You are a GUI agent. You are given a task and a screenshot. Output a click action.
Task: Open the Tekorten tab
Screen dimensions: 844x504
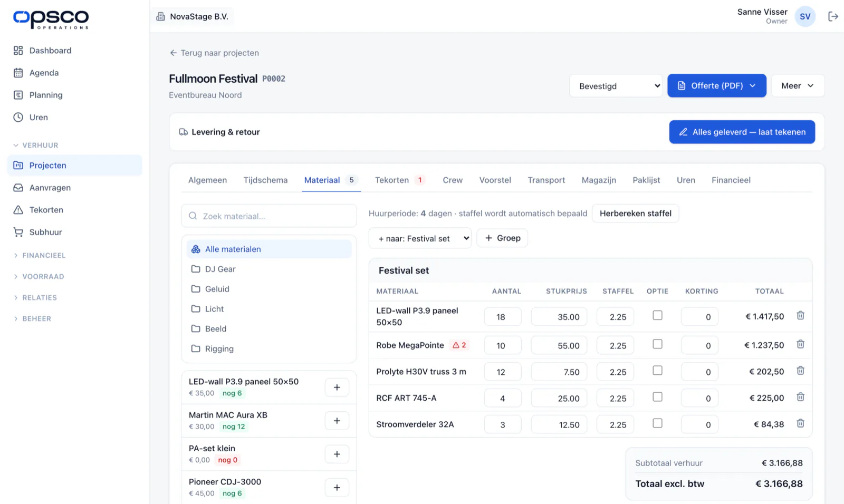coord(400,180)
